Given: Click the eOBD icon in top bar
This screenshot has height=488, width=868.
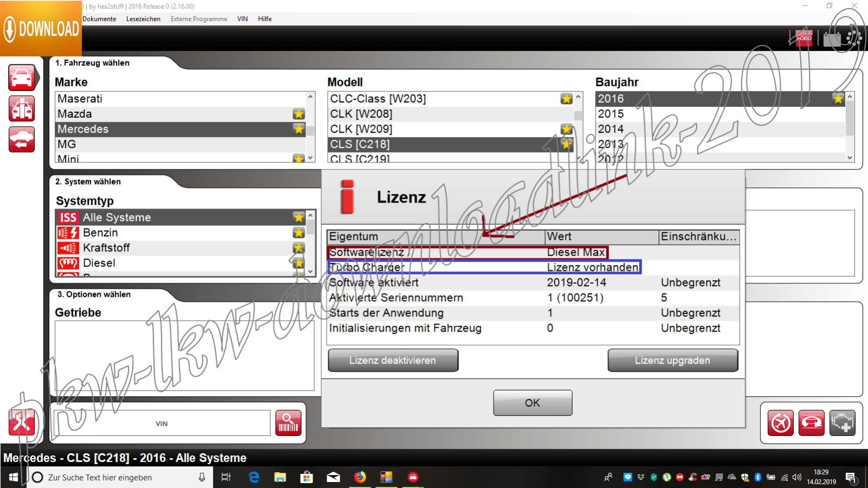Looking at the screenshot, I should (x=803, y=38).
